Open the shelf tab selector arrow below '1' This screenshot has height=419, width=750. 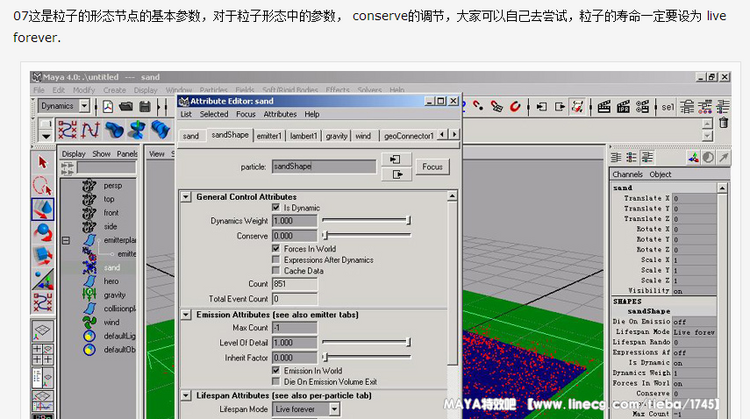tap(45, 136)
